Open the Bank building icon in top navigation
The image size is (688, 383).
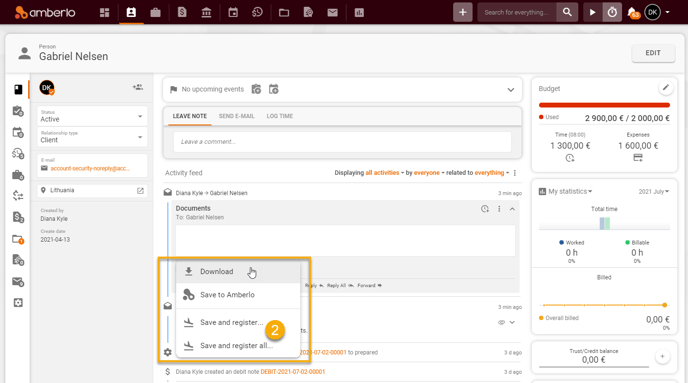pyautogui.click(x=206, y=13)
